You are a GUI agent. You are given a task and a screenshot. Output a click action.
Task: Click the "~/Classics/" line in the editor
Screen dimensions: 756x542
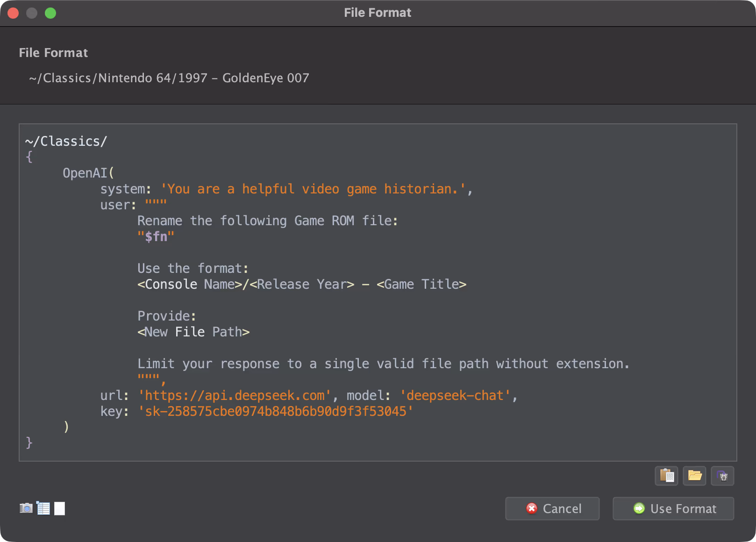(66, 141)
